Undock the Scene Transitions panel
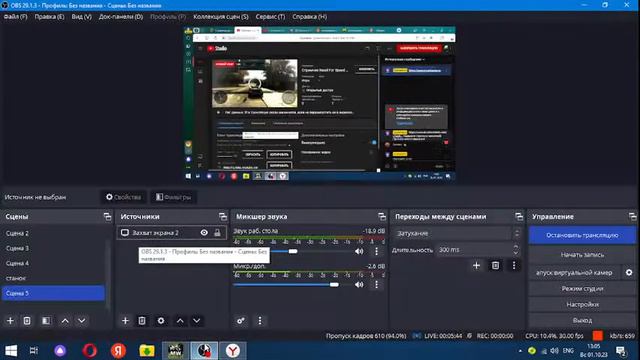The height and width of the screenshot is (360, 640). pos(519,217)
